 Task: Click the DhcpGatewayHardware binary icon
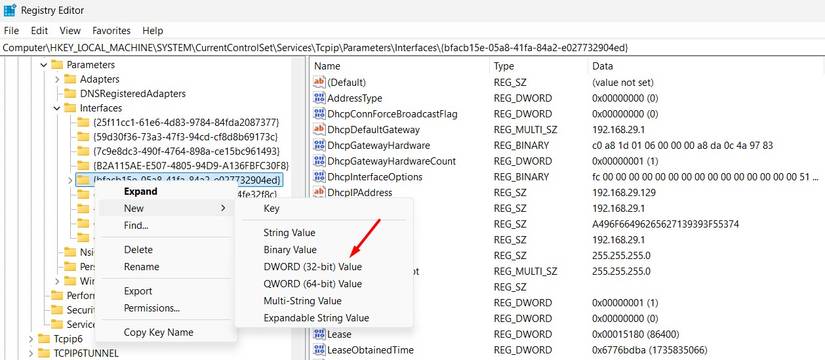[319, 145]
